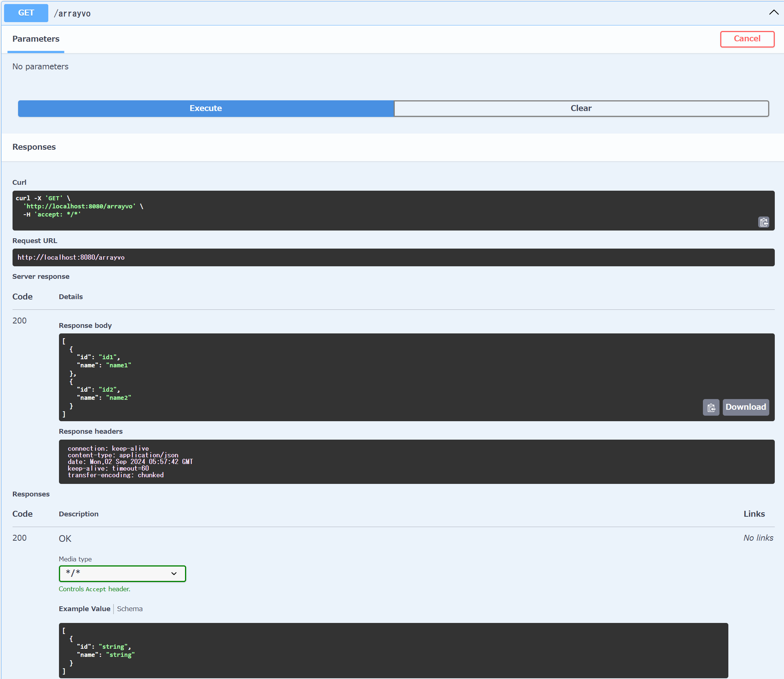Click the blue GET method badge
This screenshot has width=784, height=679.
(26, 13)
